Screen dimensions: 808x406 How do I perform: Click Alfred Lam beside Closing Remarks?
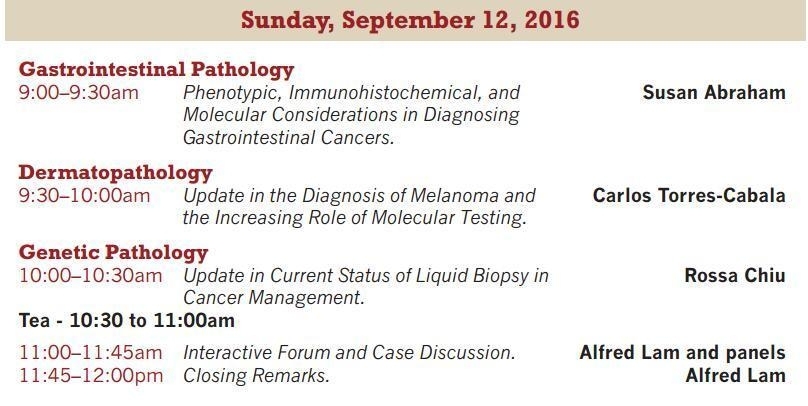coord(735,376)
